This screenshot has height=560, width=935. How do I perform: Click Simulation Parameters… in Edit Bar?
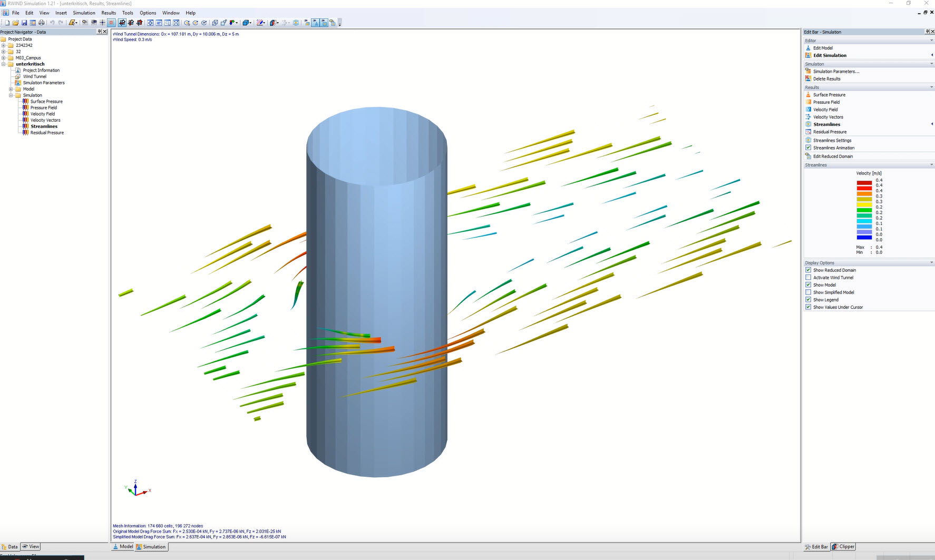coord(836,71)
